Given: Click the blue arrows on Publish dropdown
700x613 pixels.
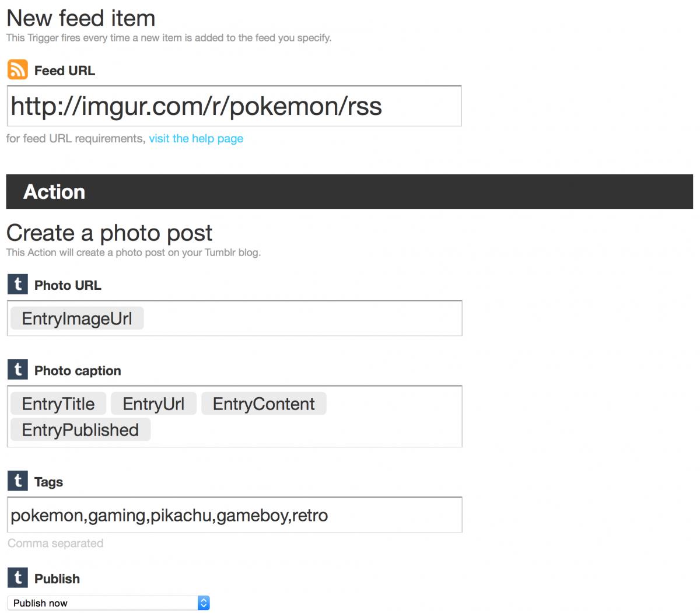Looking at the screenshot, I should point(204,603).
